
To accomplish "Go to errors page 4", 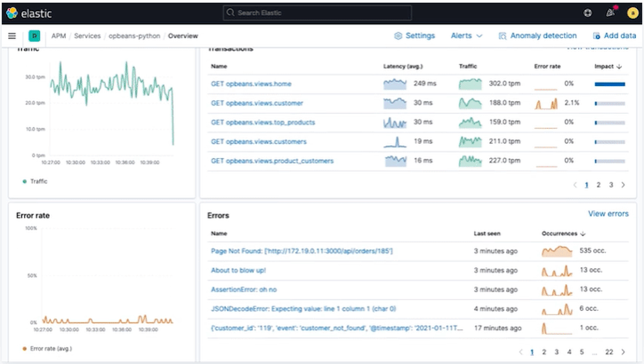I will [x=569, y=352].
